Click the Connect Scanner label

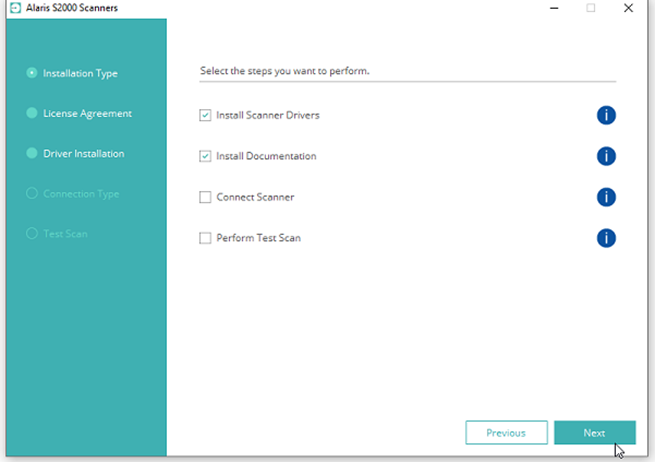(x=255, y=197)
